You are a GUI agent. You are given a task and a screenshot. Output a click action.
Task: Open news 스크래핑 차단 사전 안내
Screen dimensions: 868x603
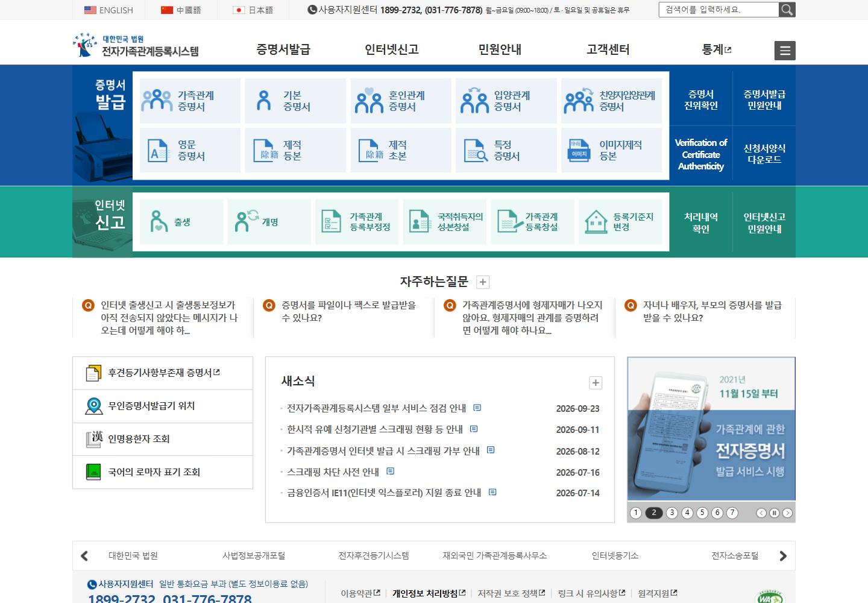pos(333,472)
